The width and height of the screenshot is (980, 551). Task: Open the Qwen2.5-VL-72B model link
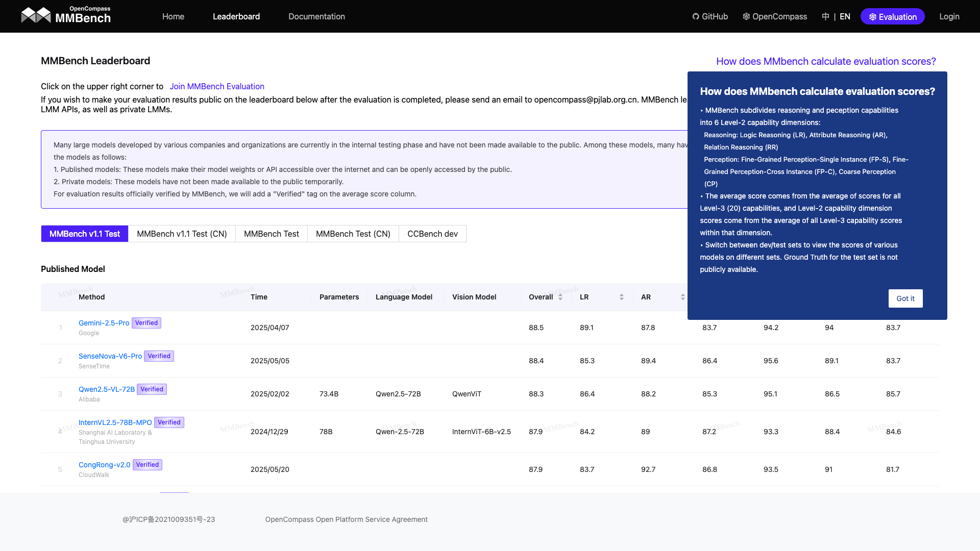click(x=107, y=389)
